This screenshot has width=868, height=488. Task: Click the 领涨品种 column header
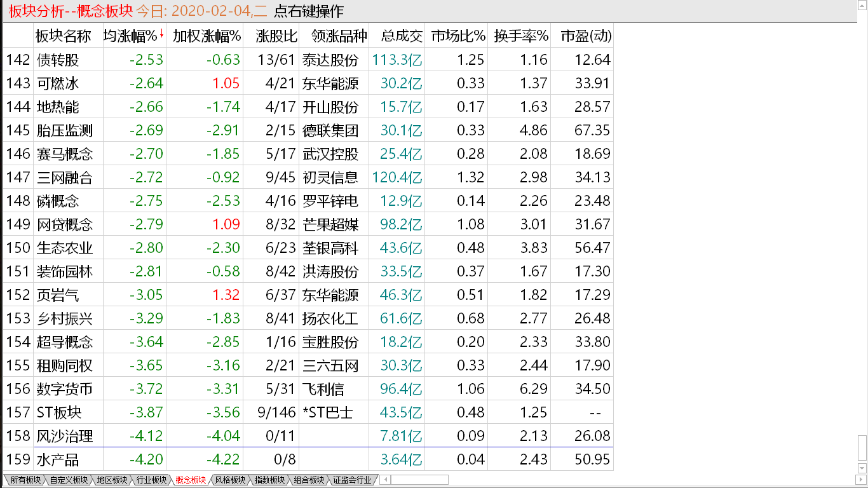(339, 36)
